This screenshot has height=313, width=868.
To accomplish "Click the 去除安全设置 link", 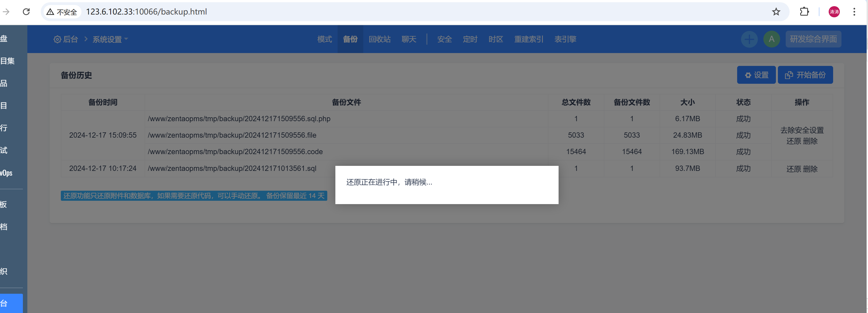I will point(802,130).
